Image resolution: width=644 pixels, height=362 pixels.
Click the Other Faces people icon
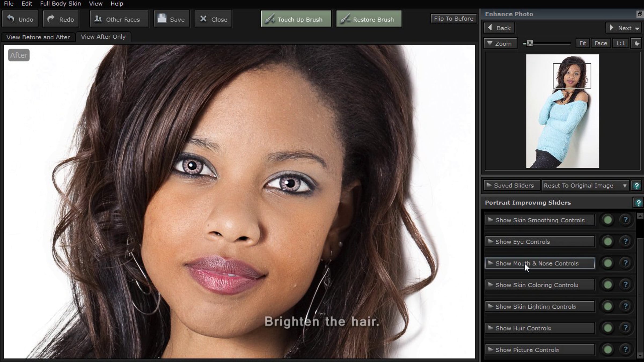(98, 19)
